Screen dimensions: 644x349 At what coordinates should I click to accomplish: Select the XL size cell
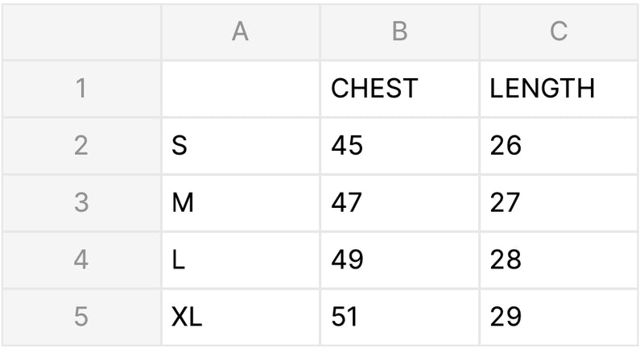point(240,317)
